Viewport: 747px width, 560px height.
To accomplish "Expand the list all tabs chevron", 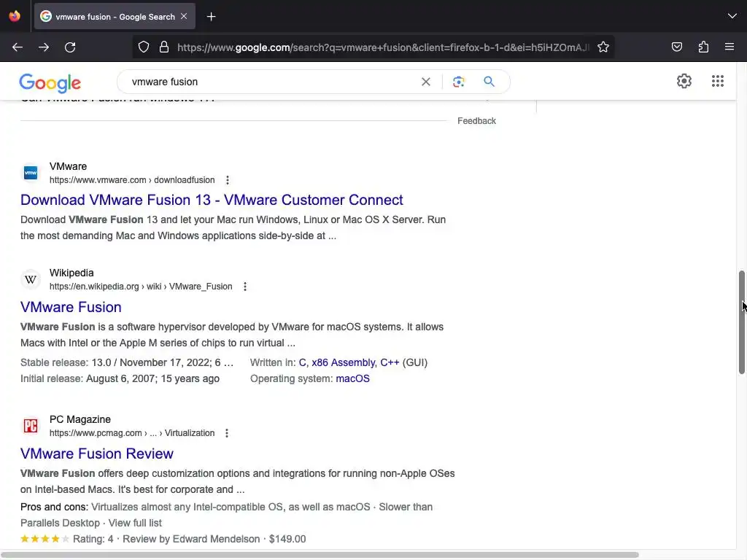I will tap(732, 16).
